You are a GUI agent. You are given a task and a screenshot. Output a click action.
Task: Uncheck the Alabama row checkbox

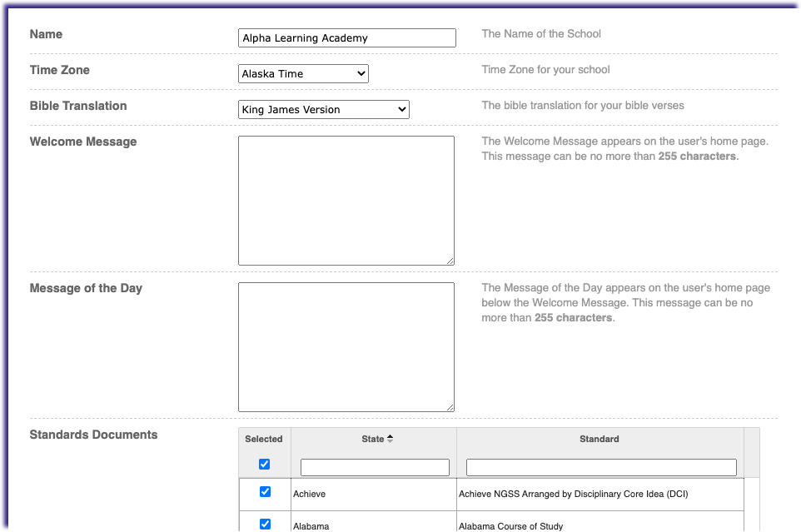(265, 524)
